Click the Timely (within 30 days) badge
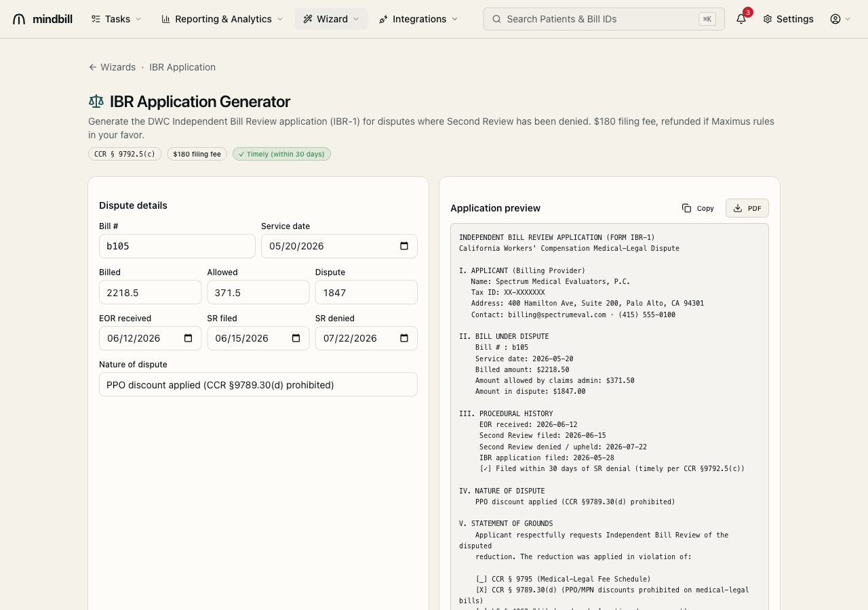Image resolution: width=868 pixels, height=610 pixels. click(x=281, y=154)
